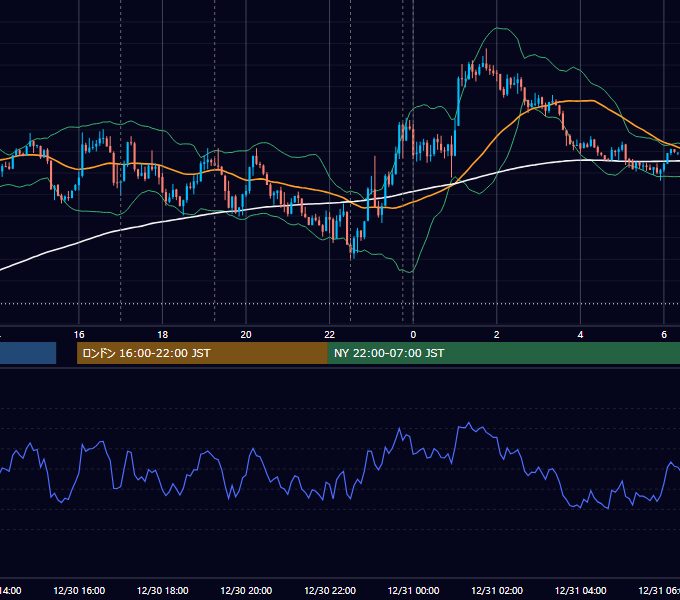Click the 12/30 20:00 date label
This screenshot has height=600, width=680.
point(246,591)
